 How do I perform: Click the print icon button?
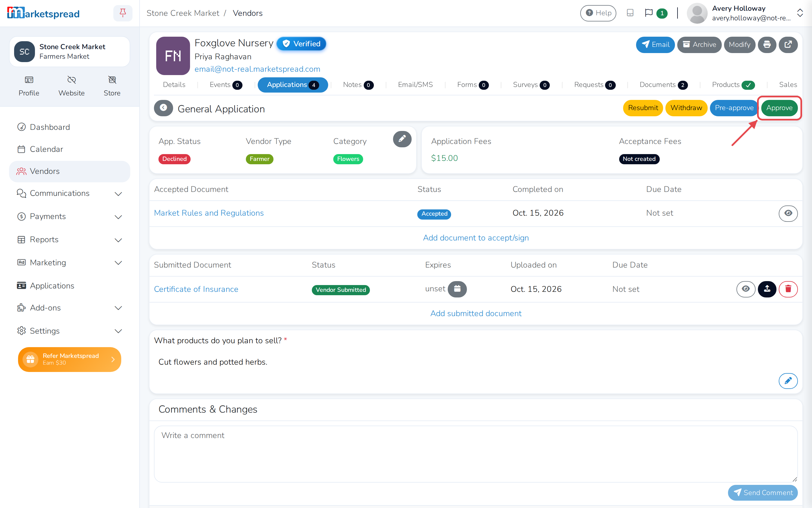(x=767, y=45)
